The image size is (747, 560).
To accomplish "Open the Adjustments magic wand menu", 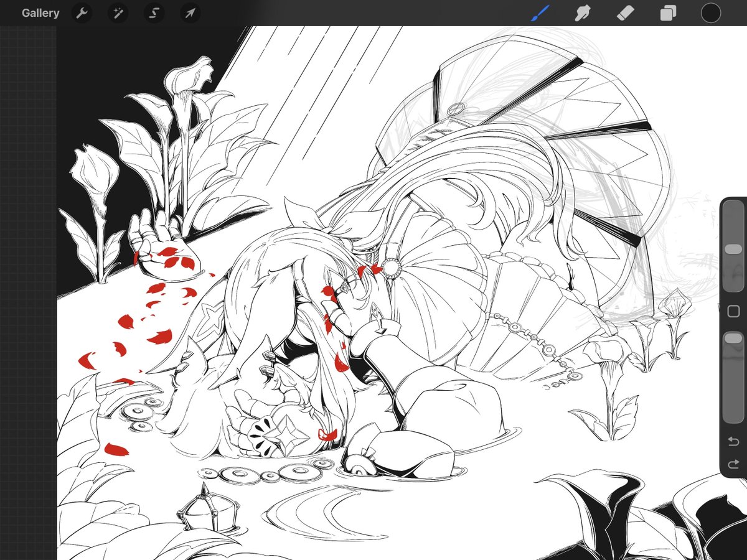I will pos(118,13).
